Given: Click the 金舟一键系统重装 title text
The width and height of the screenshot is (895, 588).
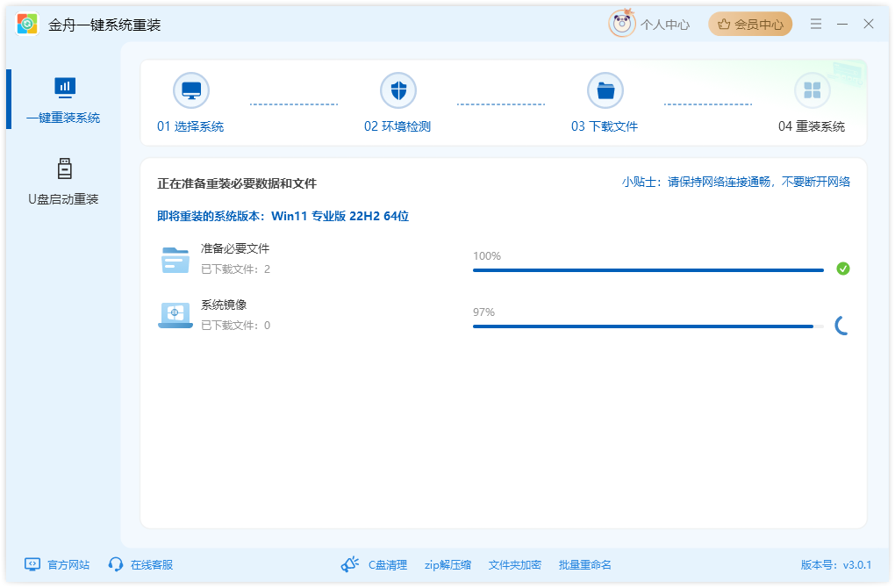Looking at the screenshot, I should pos(104,25).
